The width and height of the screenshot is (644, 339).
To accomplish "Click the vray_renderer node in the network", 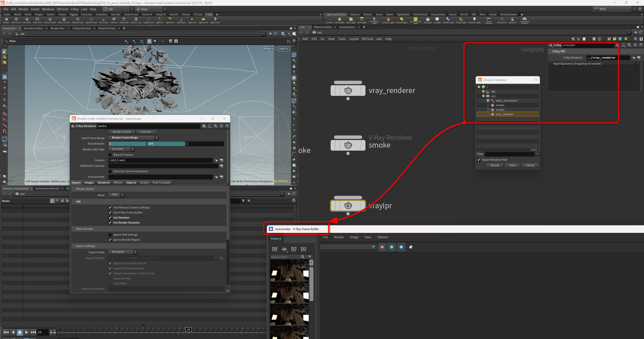I will coord(348,91).
